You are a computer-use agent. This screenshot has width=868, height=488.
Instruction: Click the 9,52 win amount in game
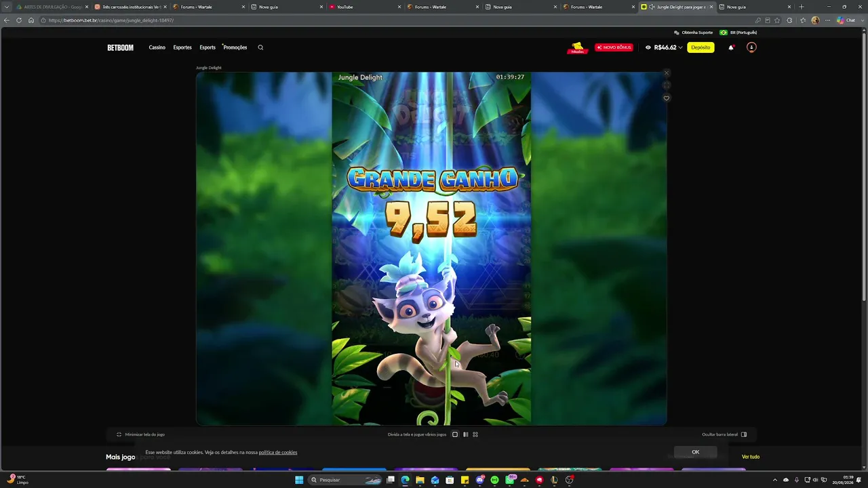coord(431,220)
